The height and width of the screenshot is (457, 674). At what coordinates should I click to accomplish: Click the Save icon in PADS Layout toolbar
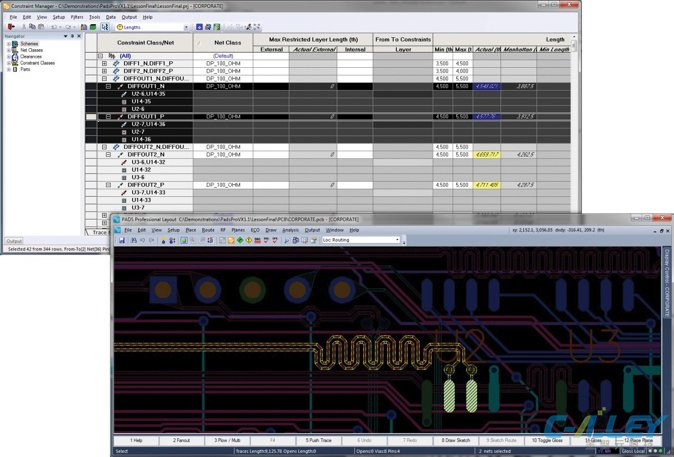click(x=122, y=240)
